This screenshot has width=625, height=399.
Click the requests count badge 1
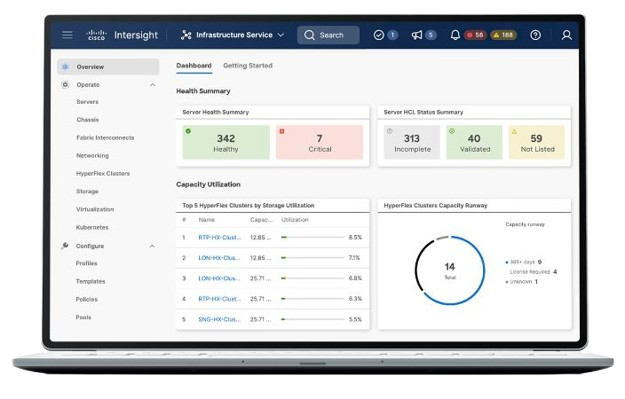392,35
